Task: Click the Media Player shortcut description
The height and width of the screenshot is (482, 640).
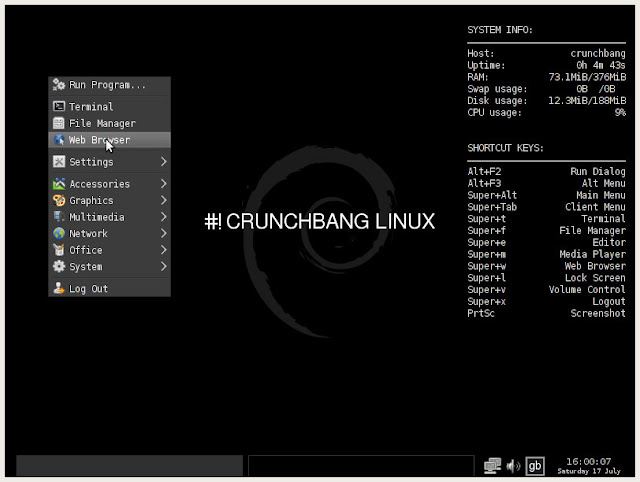Action: pos(593,254)
